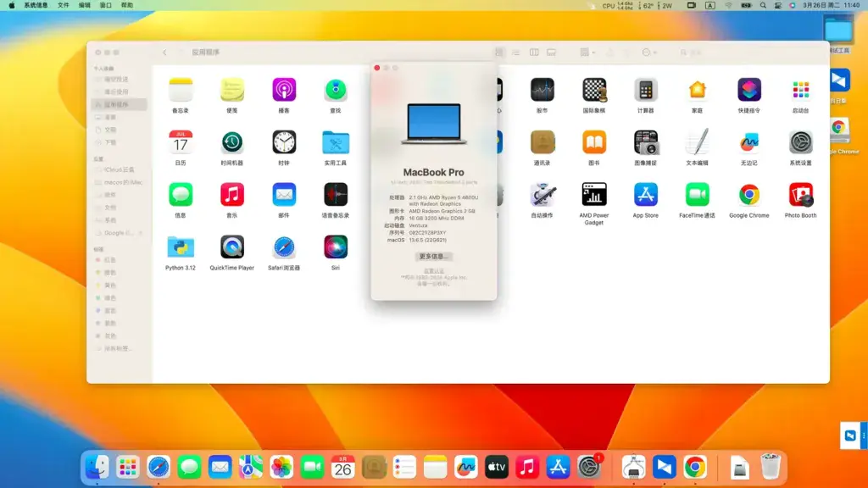Viewport: 868px width, 488px height.
Task: Select the QuickTime Player app icon
Action: 232,247
